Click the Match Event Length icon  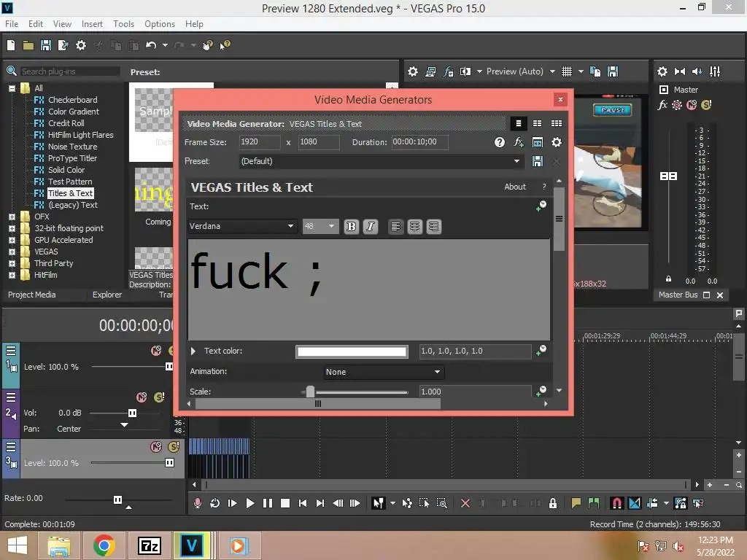point(538,142)
